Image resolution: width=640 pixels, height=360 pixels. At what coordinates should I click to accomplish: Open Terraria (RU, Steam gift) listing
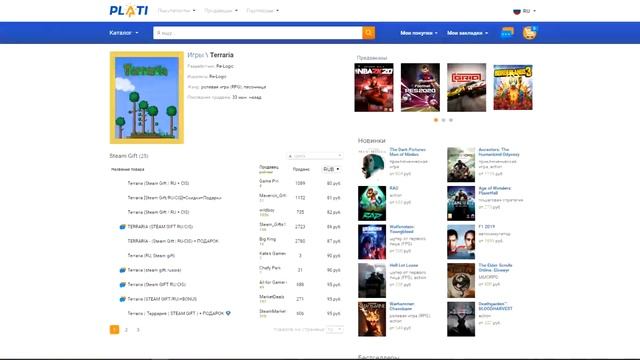pyautogui.click(x=151, y=256)
